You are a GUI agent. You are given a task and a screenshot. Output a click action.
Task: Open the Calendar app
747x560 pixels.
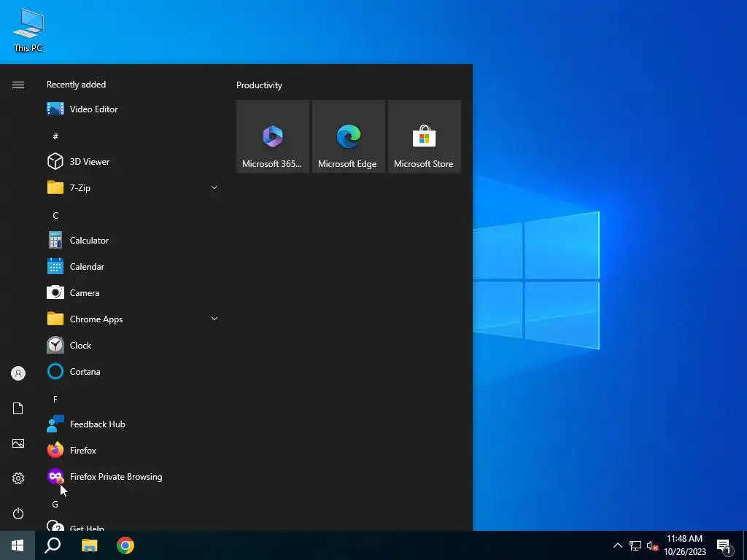point(133,267)
